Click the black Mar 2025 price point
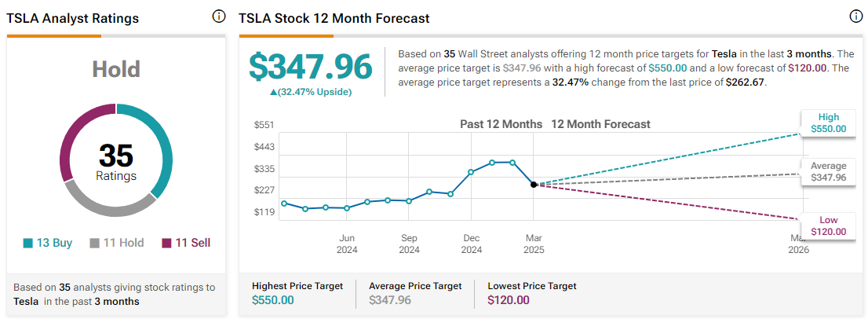Viewport: 868px width, 319px height. pos(534,185)
